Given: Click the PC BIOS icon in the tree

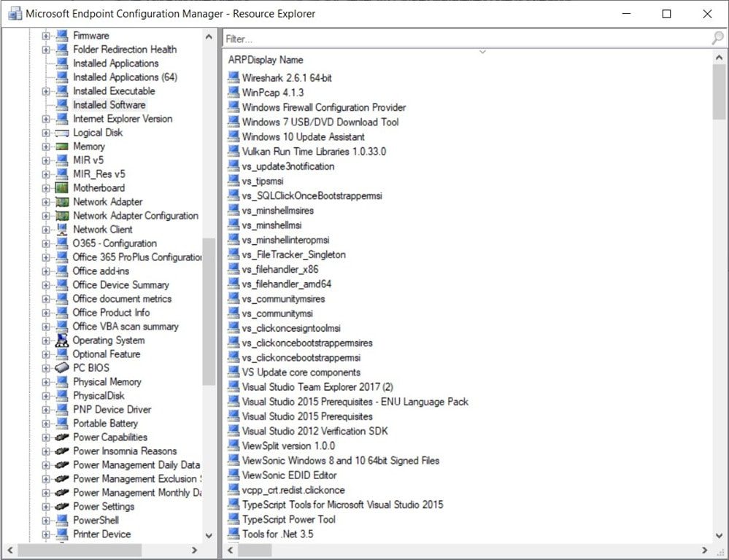Looking at the screenshot, I should (x=62, y=367).
